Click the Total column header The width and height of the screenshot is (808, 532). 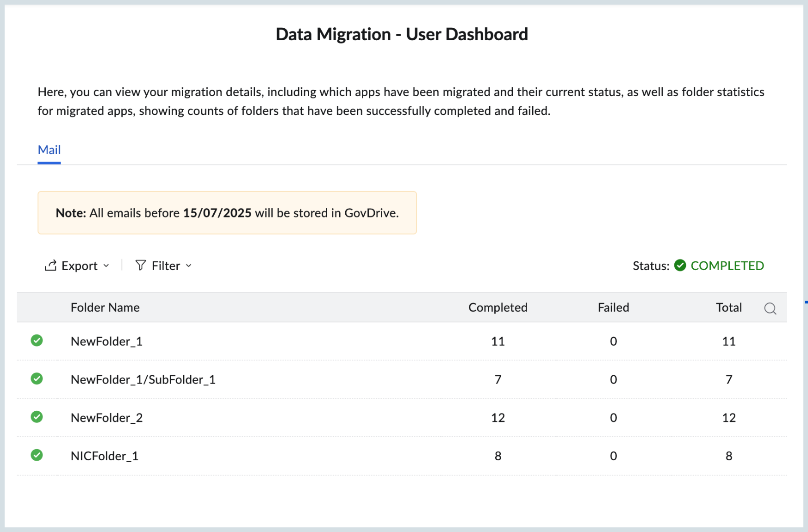coord(728,308)
